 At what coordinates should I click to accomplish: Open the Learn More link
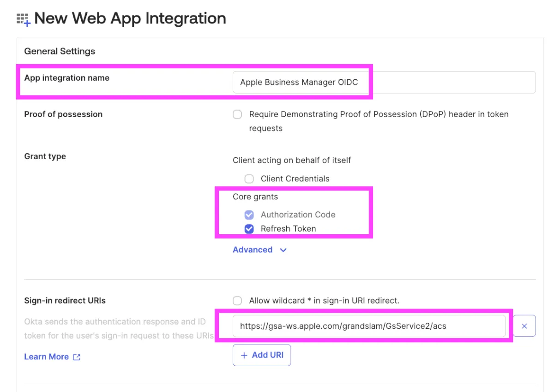pyautogui.click(x=46, y=357)
